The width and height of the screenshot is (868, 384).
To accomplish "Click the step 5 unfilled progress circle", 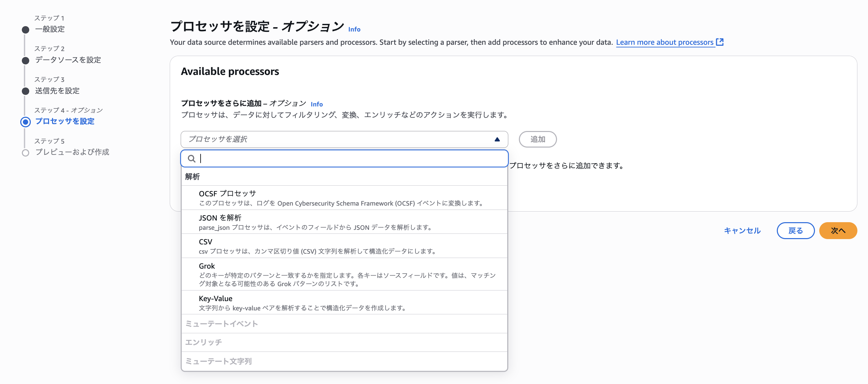I will [x=26, y=153].
